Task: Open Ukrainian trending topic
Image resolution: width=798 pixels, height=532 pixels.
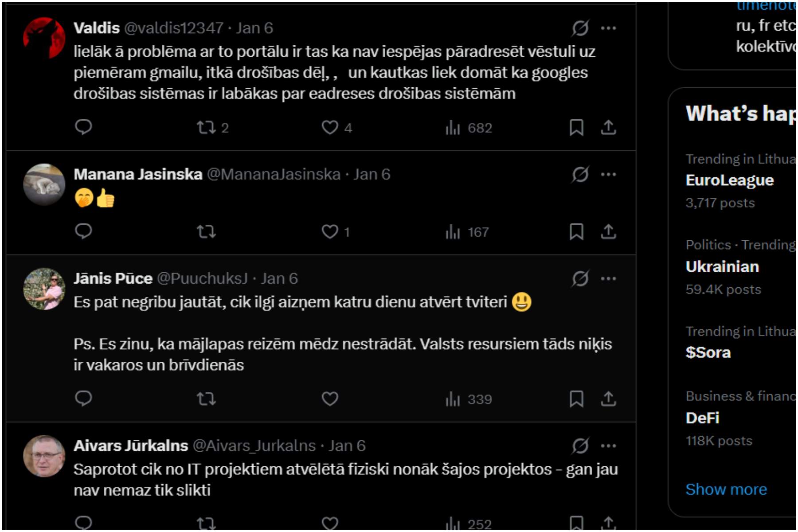Action: 722,266
